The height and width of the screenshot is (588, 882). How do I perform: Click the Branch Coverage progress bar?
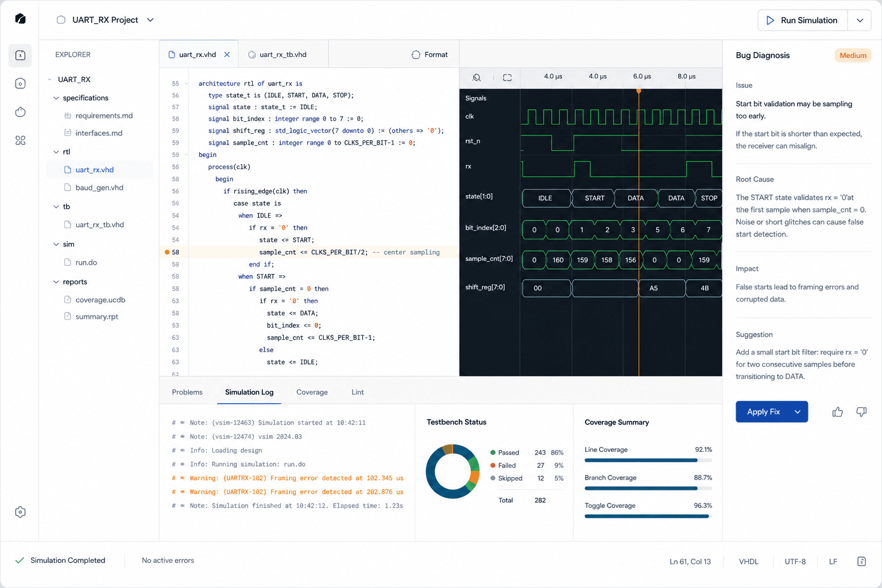[648, 489]
